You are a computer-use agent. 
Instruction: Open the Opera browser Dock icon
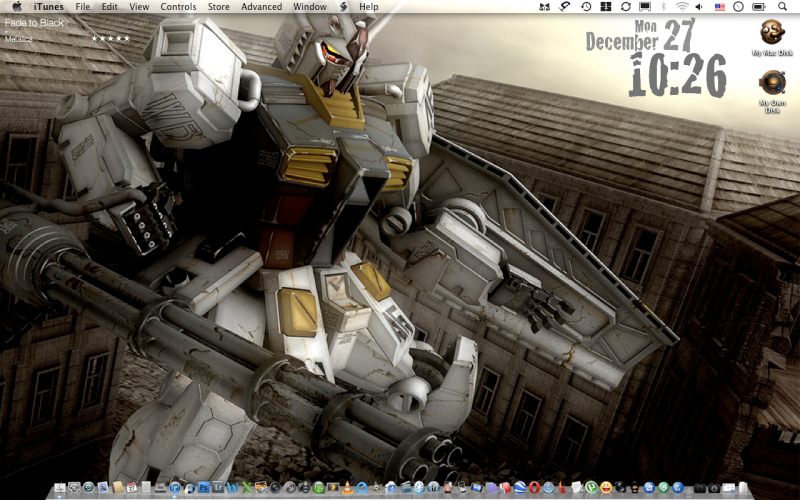pos(533,487)
